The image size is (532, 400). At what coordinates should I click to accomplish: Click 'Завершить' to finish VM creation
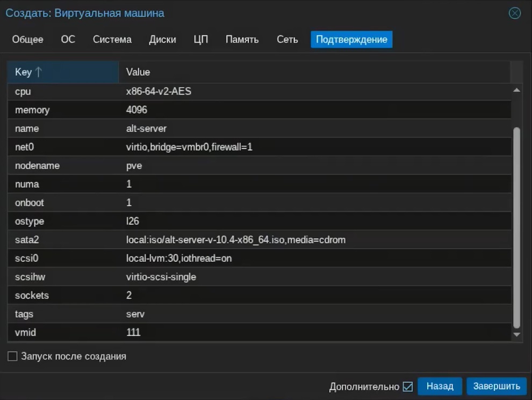pos(497,386)
